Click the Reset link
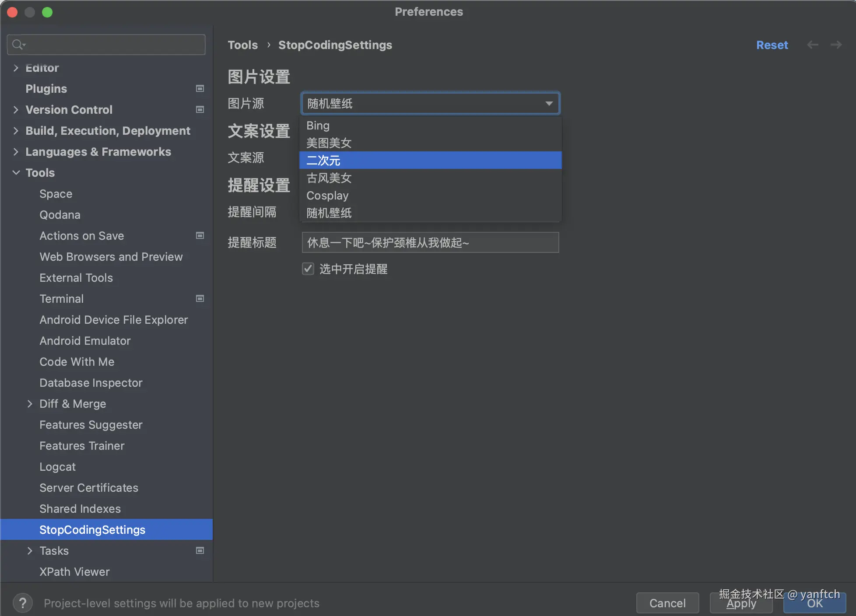This screenshot has height=616, width=856. point(772,45)
